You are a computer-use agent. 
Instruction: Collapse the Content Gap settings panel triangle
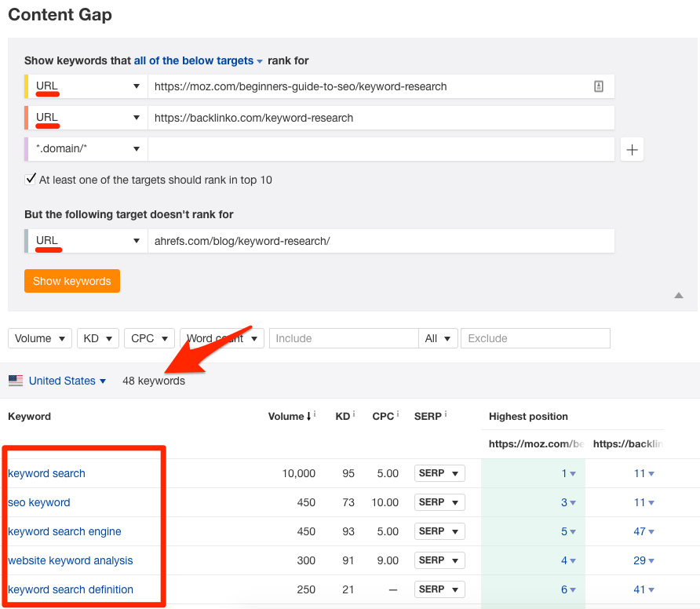click(x=679, y=295)
